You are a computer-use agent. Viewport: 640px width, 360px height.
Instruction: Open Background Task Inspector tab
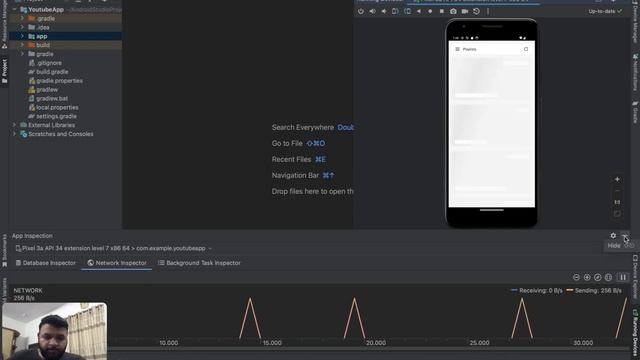200,263
